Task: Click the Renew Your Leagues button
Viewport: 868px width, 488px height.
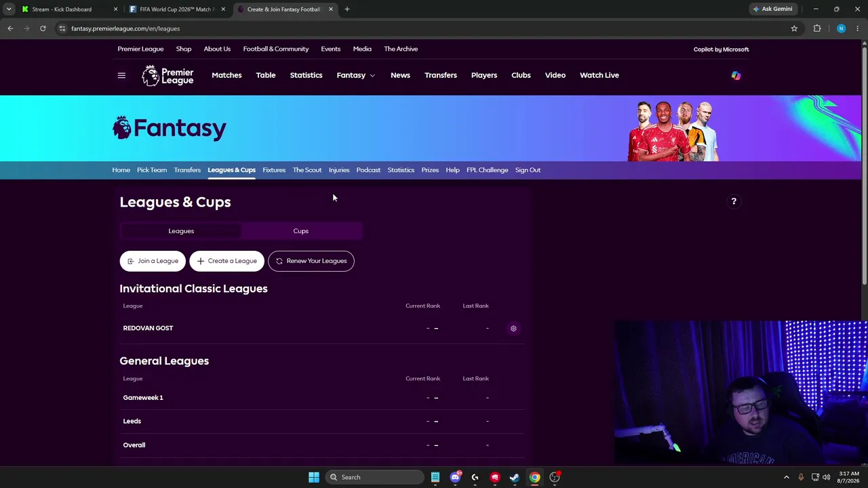Action: pos(311,261)
